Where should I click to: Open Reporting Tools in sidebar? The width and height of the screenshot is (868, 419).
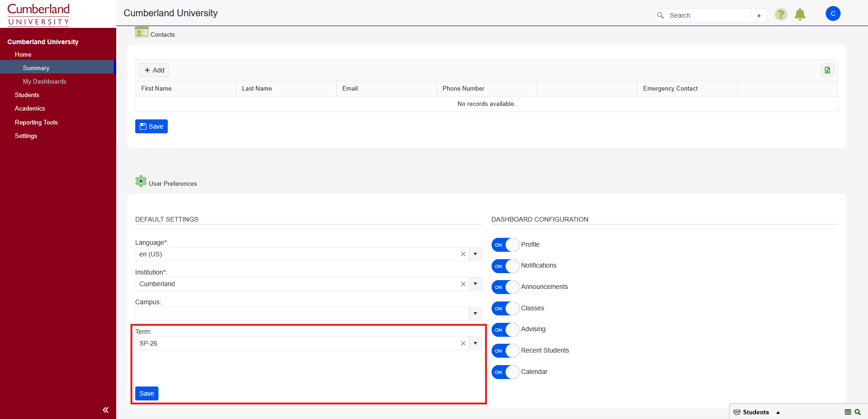(x=36, y=122)
